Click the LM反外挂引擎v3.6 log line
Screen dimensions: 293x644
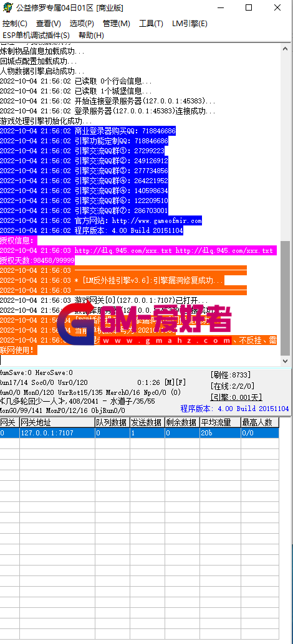coord(112,281)
